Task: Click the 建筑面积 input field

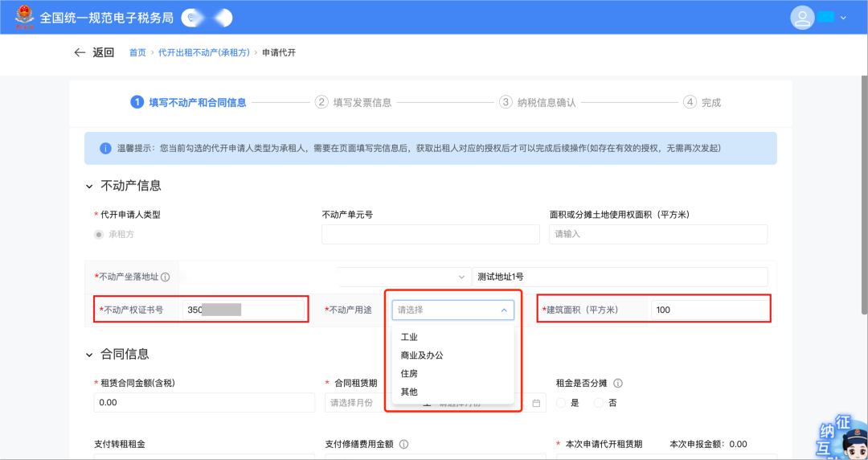Action: click(x=710, y=310)
